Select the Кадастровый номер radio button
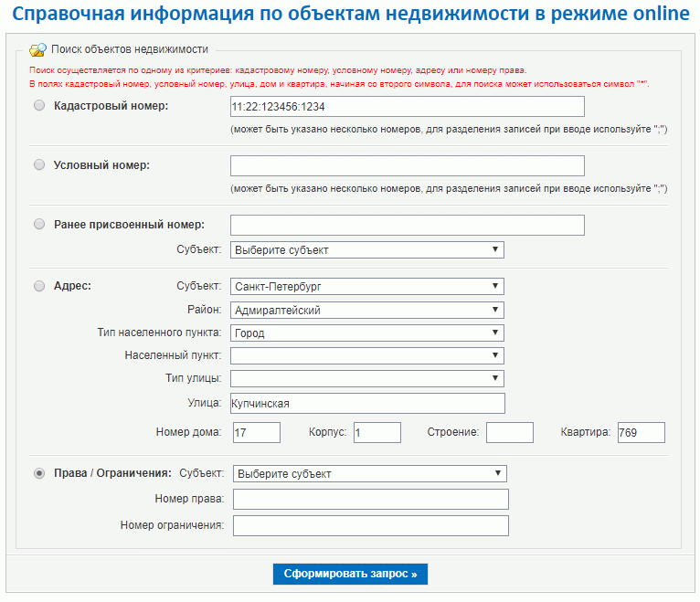 tap(39, 105)
